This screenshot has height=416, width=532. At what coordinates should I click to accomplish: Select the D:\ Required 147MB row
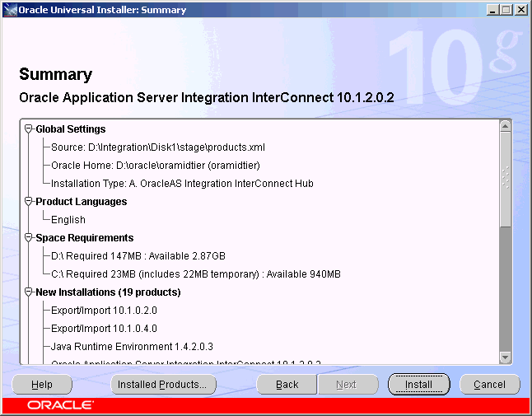(x=138, y=256)
